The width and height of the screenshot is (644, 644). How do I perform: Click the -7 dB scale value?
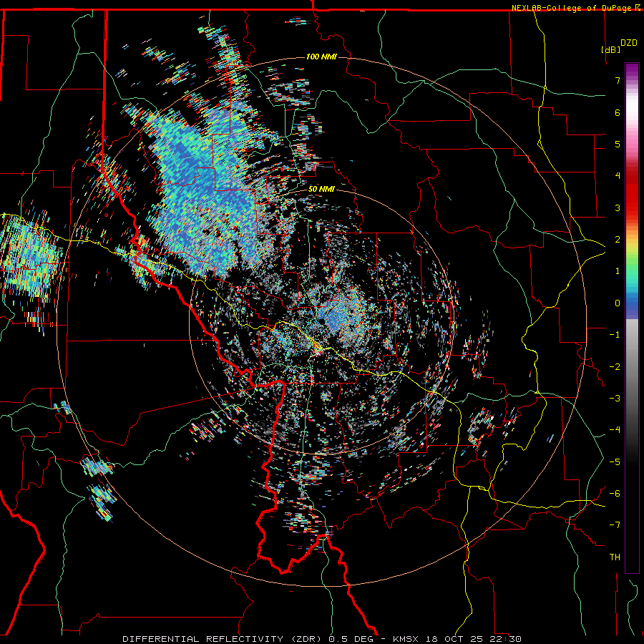(615, 525)
